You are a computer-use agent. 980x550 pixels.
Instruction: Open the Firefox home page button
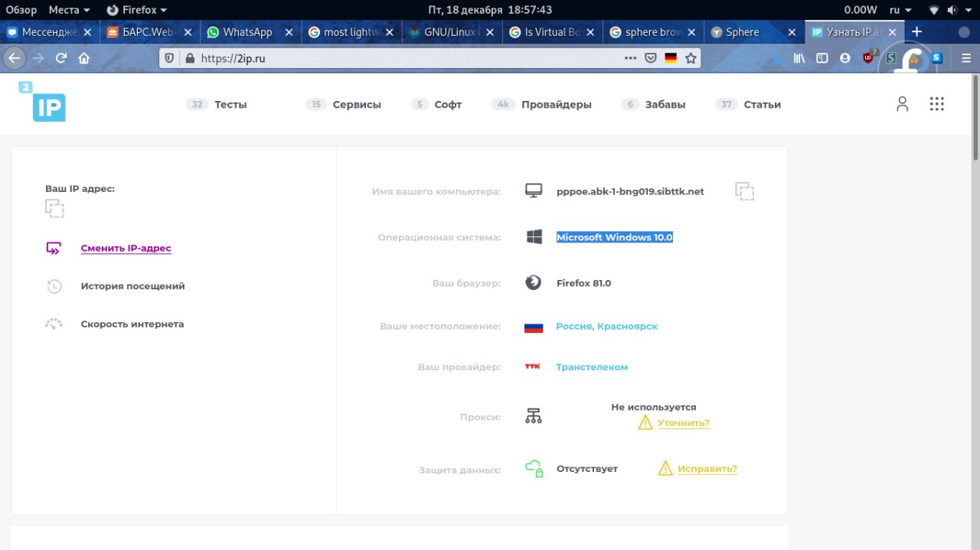point(84,58)
